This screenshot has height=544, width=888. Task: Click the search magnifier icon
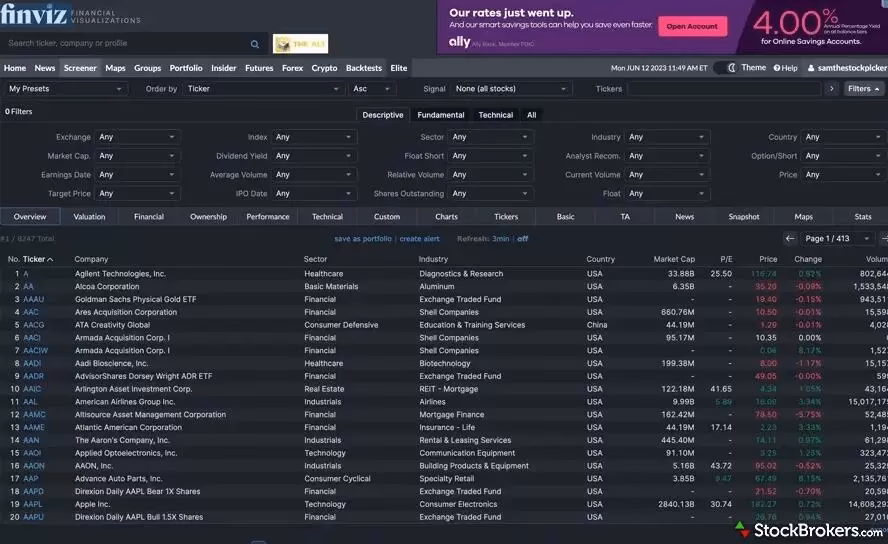[255, 44]
